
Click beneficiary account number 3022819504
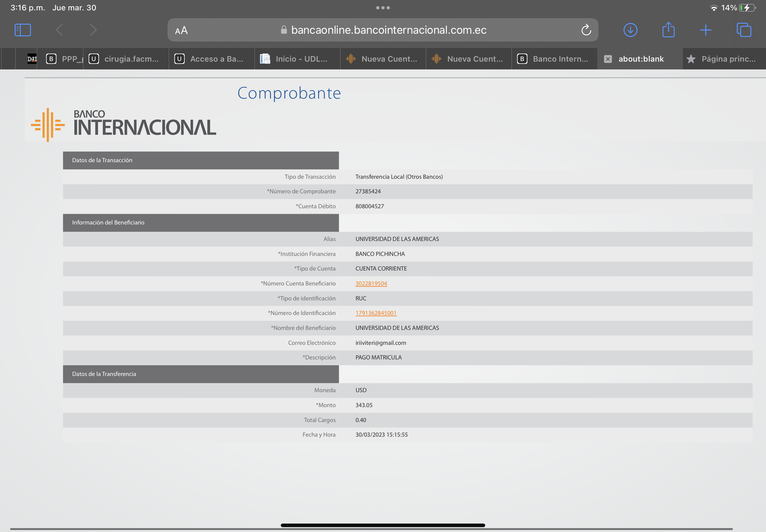click(371, 283)
